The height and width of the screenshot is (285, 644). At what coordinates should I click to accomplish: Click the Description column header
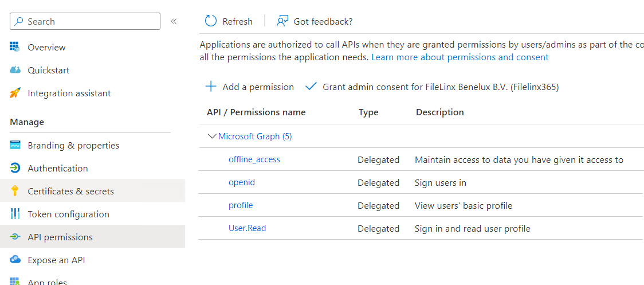click(440, 112)
